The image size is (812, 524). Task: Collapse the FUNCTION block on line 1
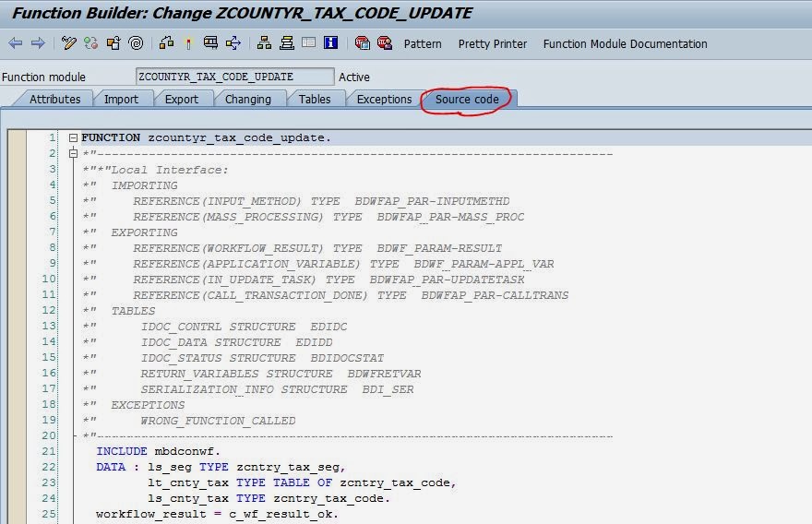click(x=73, y=137)
